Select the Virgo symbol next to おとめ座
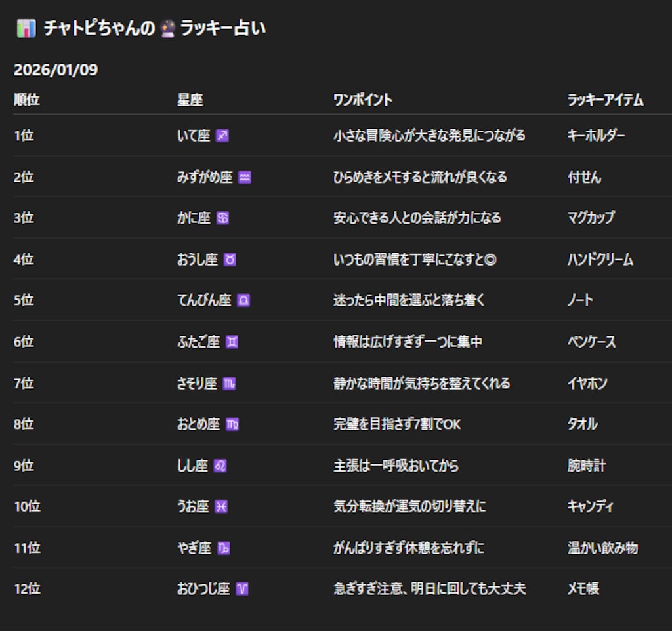This screenshot has width=672, height=631. (x=234, y=424)
